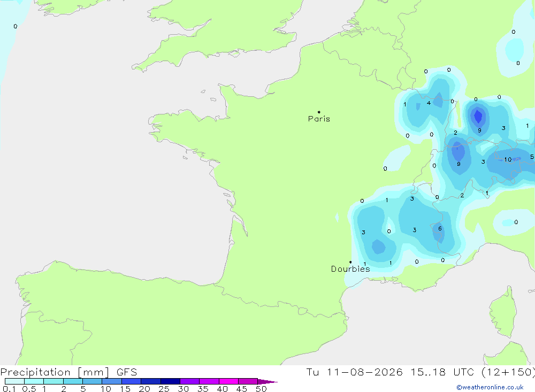Click the '0.1' legend scale label
The width and height of the screenshot is (535, 392).
click(x=9, y=389)
